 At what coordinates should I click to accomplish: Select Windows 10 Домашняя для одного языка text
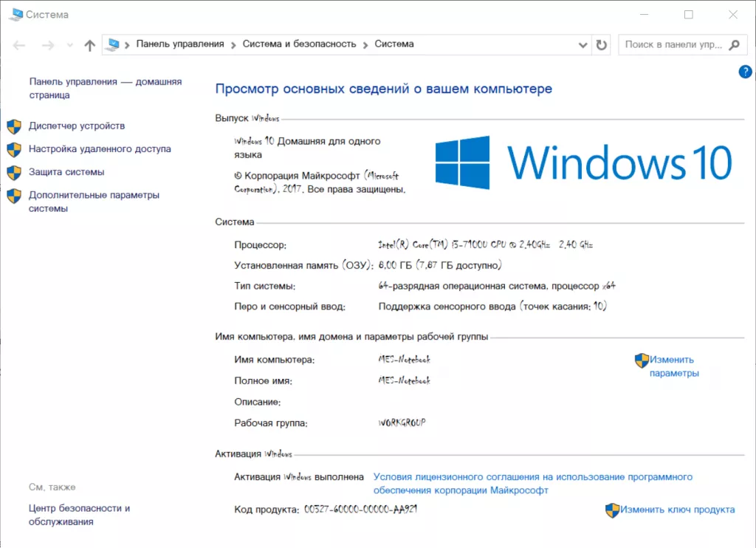pos(307,148)
